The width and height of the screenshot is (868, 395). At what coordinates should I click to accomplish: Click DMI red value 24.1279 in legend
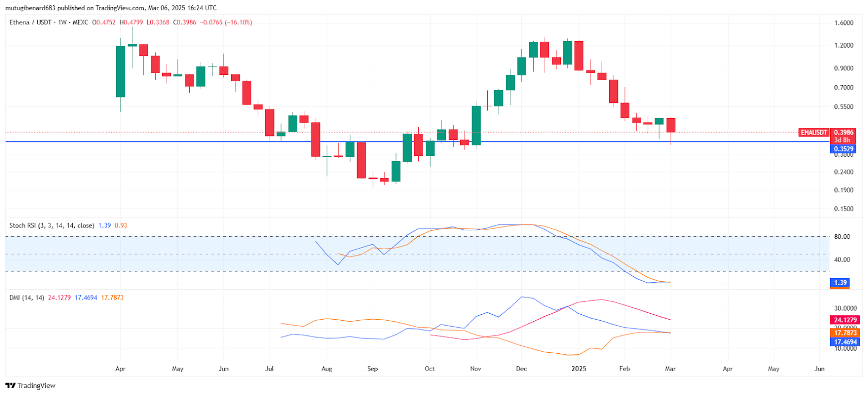59,297
